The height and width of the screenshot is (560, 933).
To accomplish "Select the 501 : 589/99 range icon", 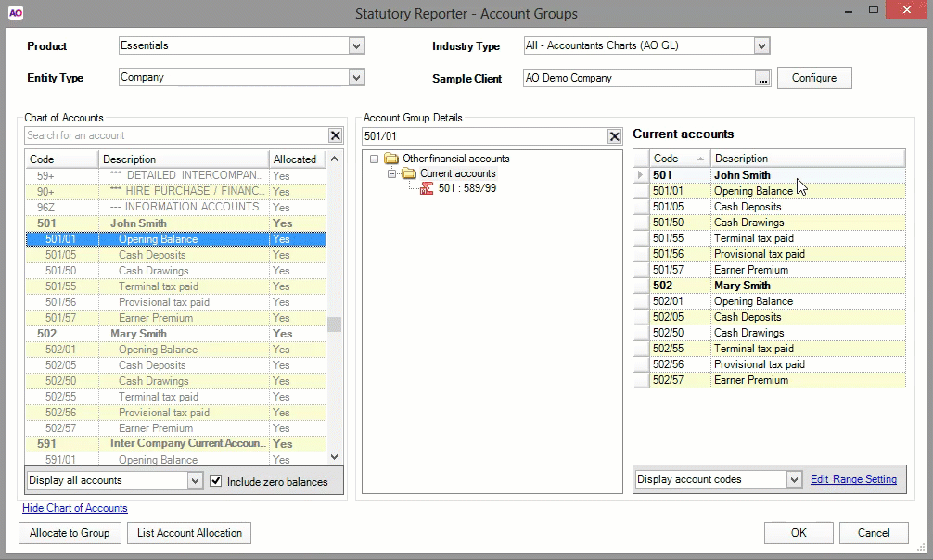I will [x=428, y=190].
